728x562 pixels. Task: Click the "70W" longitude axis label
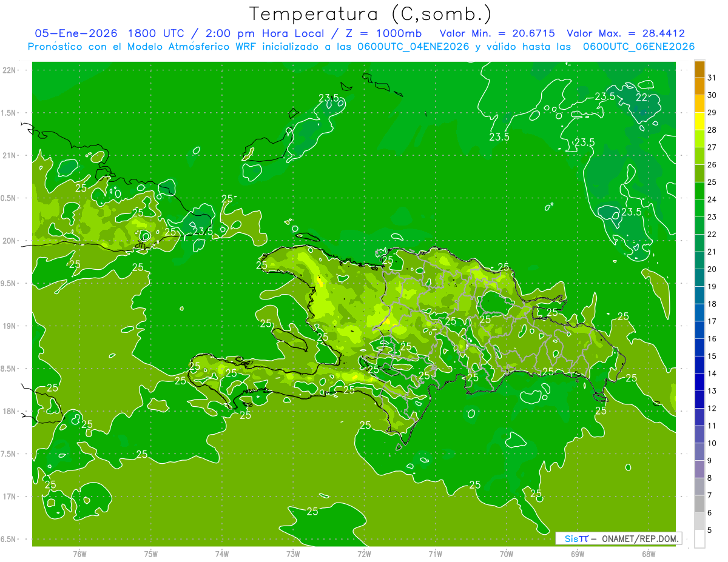coord(507,554)
